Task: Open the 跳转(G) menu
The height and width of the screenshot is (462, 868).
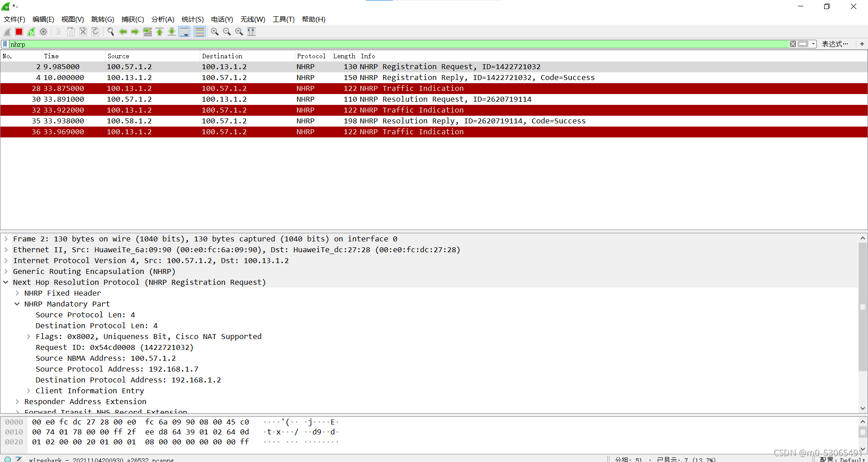Action: pos(103,19)
